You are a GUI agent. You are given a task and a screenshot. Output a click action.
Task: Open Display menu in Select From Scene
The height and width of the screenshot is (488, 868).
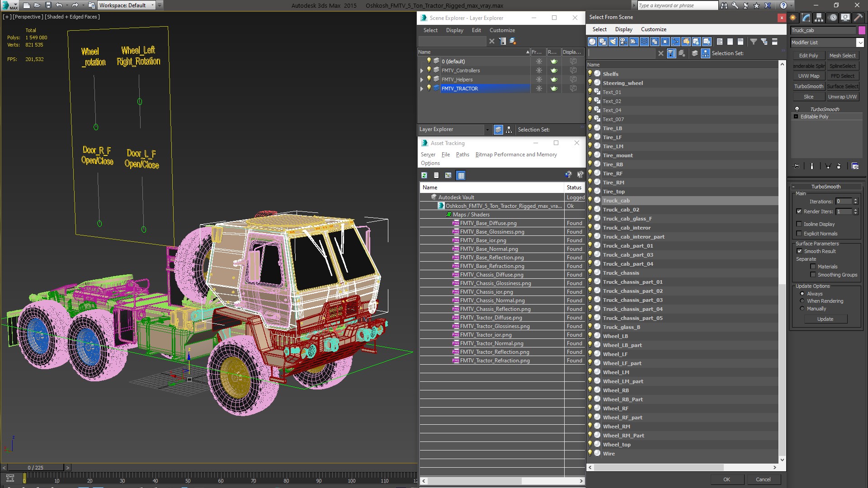[623, 29]
